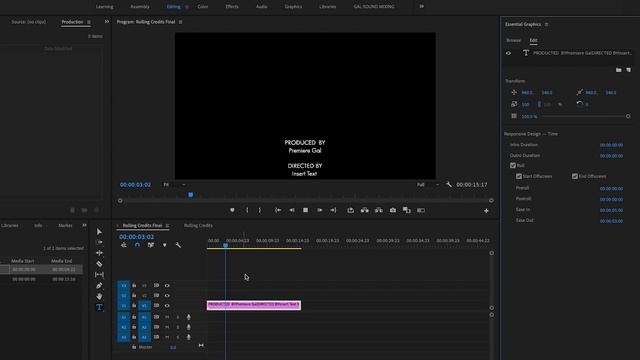The width and height of the screenshot is (640, 360).
Task: Create group folder in Essential Graphics
Action: coord(619,70)
